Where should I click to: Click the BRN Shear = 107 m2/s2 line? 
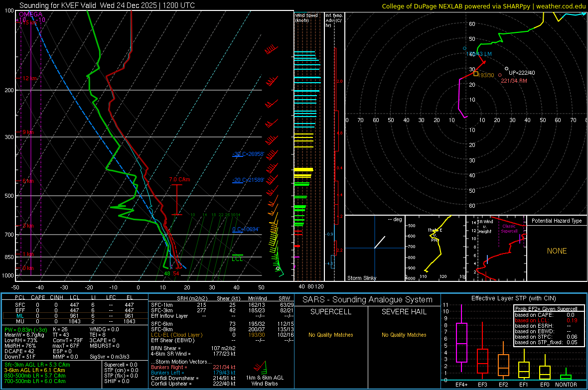coord(193,348)
